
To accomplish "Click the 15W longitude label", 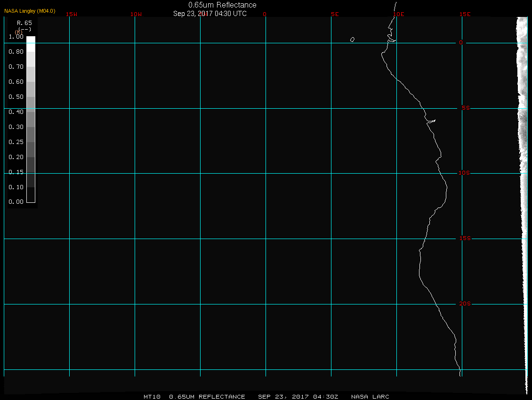I will tap(71, 14).
